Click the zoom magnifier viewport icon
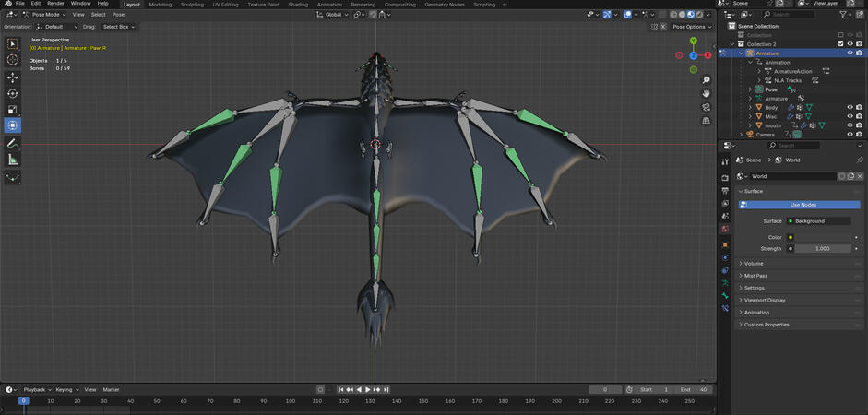This screenshot has height=415, width=868. 706,80
